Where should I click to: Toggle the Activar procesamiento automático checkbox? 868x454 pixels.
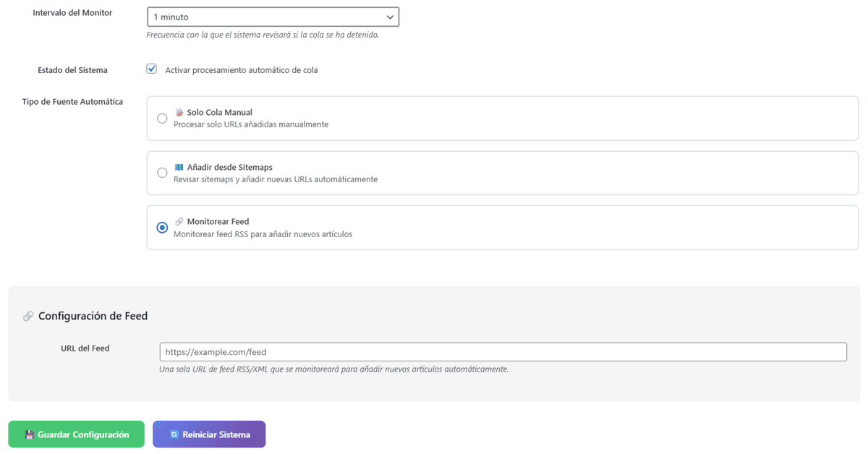[x=152, y=69]
